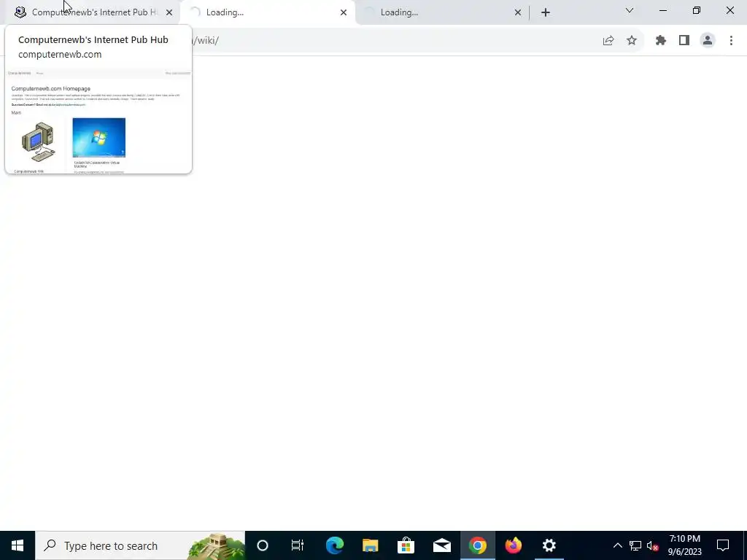Select the third Loading tab
This screenshot has width=747, height=560.
(x=441, y=12)
